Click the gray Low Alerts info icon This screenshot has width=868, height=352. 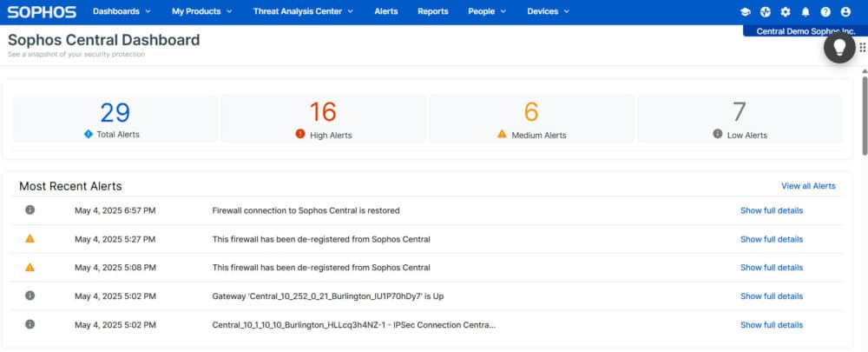[x=718, y=134]
